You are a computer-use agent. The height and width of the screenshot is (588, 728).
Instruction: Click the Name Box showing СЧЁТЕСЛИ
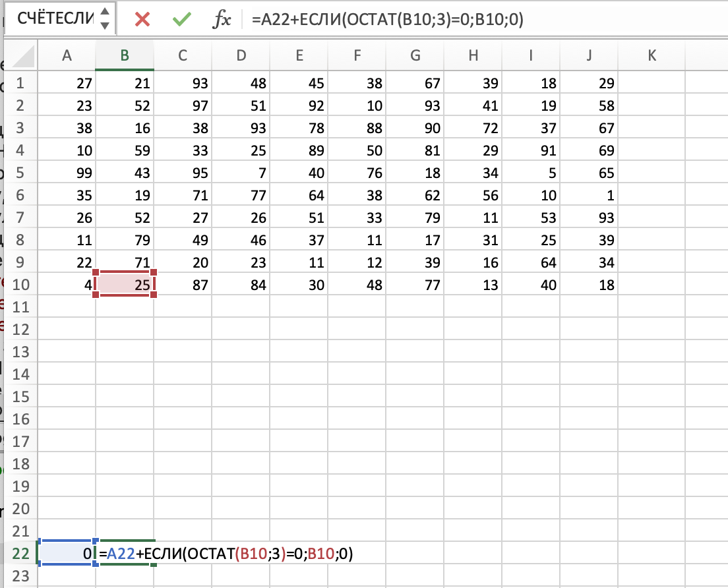coord(55,19)
